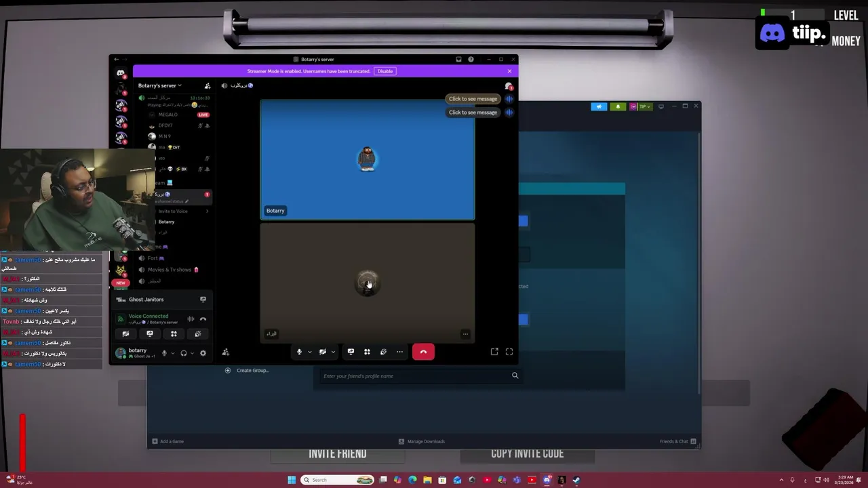
Task: Open more options ellipsis in call controls
Action: click(x=399, y=352)
